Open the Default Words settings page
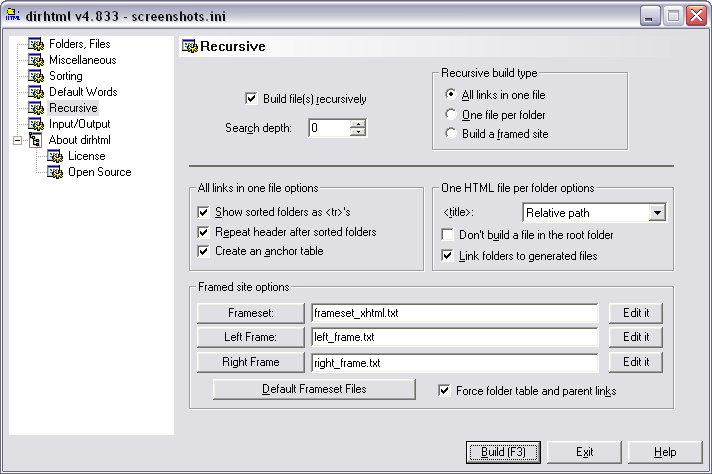The height and width of the screenshot is (474, 712). pos(83,92)
